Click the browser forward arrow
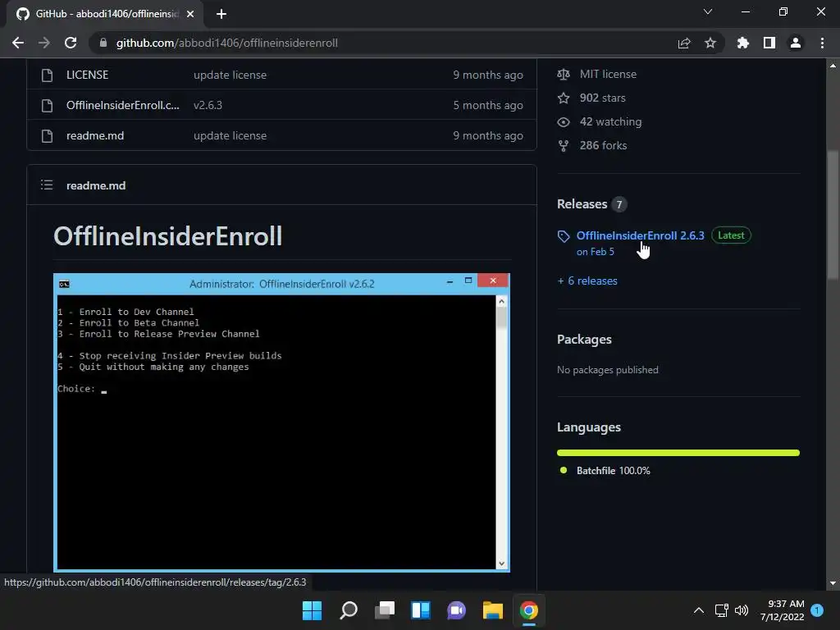The height and width of the screenshot is (630, 840). click(44, 43)
